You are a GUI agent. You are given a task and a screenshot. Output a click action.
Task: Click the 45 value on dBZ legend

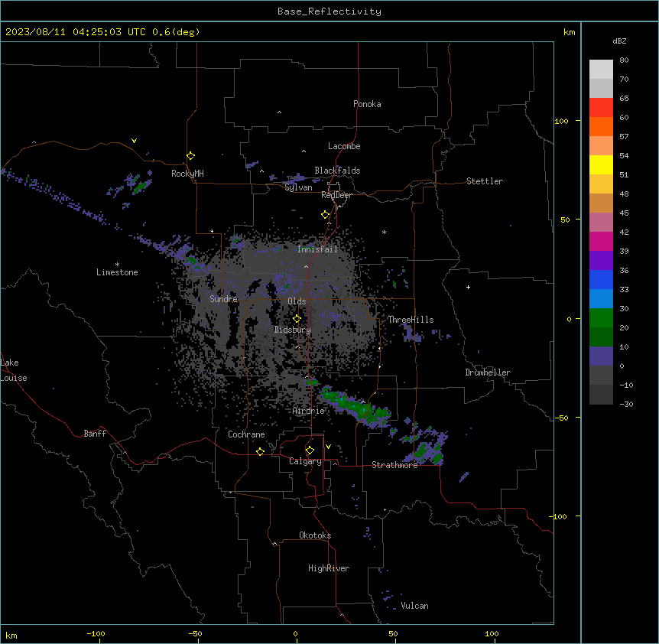point(624,213)
